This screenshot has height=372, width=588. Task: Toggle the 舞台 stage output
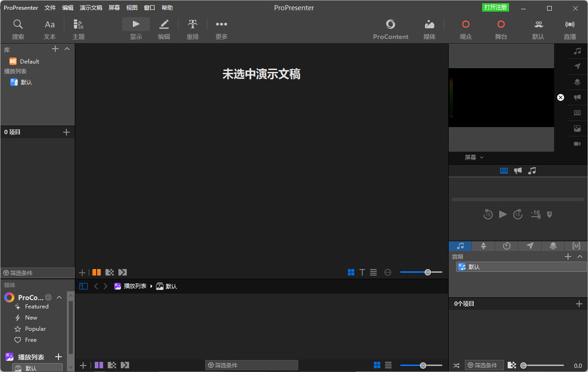[501, 30]
